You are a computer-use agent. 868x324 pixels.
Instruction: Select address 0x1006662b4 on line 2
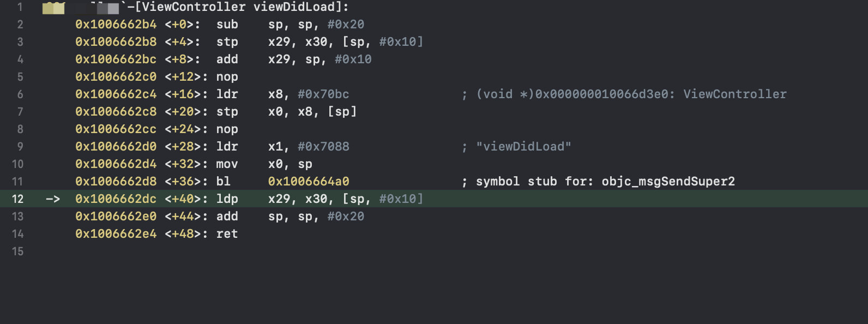point(116,25)
